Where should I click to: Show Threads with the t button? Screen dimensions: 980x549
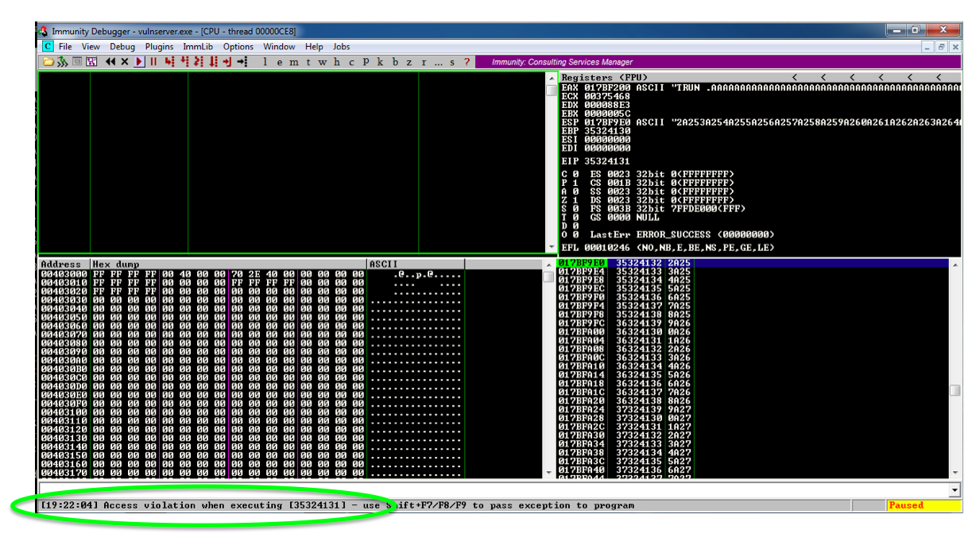point(308,62)
